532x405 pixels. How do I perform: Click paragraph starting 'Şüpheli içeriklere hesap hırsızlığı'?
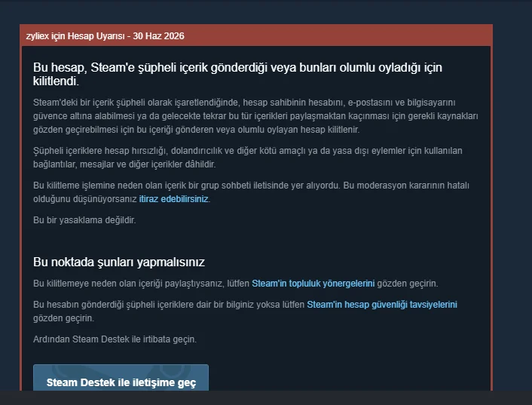tap(248, 158)
